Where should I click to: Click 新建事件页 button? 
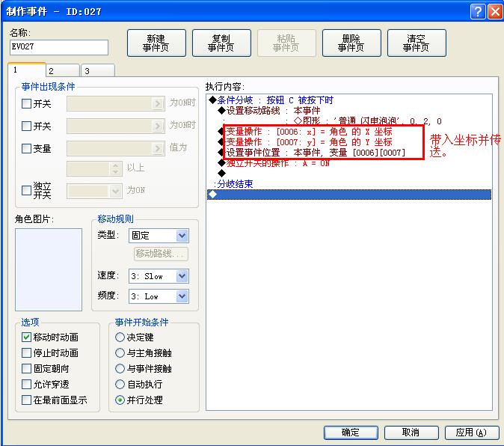(x=156, y=43)
